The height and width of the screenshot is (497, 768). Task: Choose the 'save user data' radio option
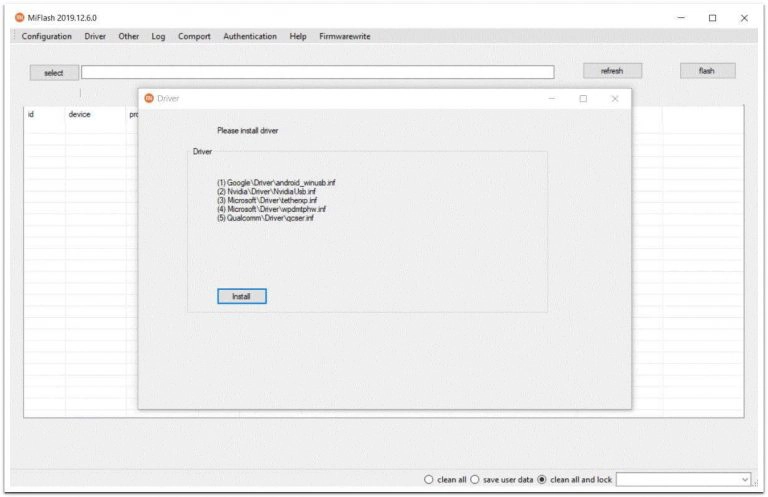coord(476,480)
